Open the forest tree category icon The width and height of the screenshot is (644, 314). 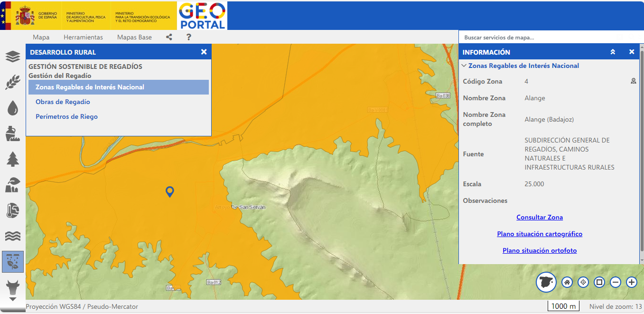[x=13, y=159]
